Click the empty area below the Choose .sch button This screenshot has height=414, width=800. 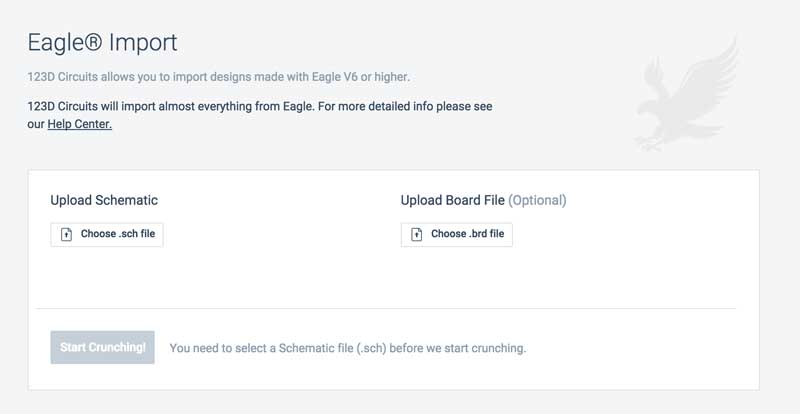point(107,276)
